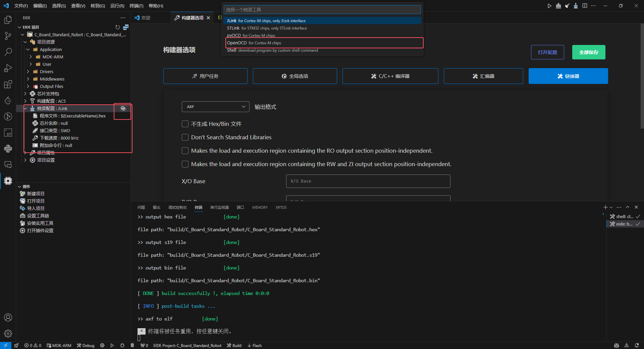
Task: Click the X/O Base input field
Action: 368,181
